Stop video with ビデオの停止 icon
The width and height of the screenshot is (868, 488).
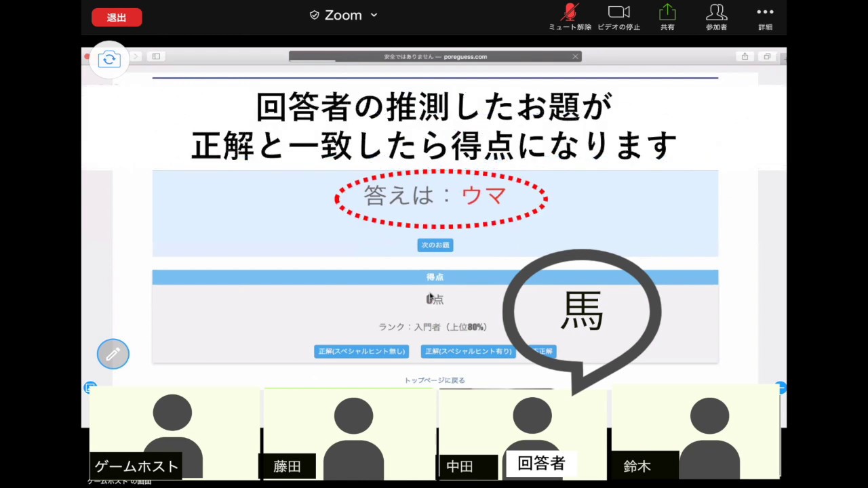click(618, 18)
